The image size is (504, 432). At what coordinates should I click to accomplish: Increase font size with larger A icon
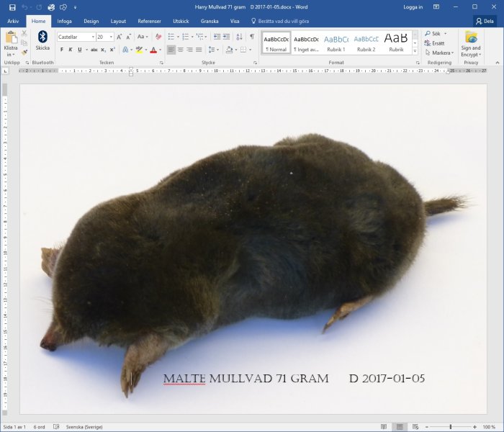120,37
